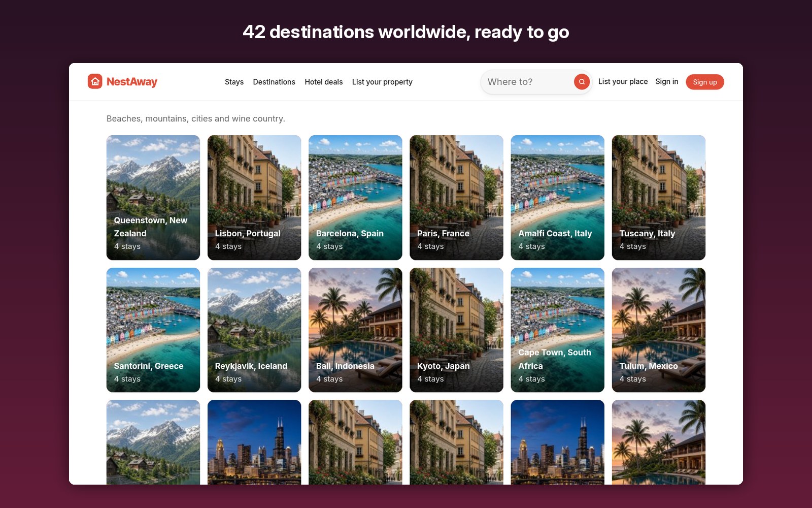Click the NestAway house logo icon
The height and width of the screenshot is (508, 812).
[95, 81]
